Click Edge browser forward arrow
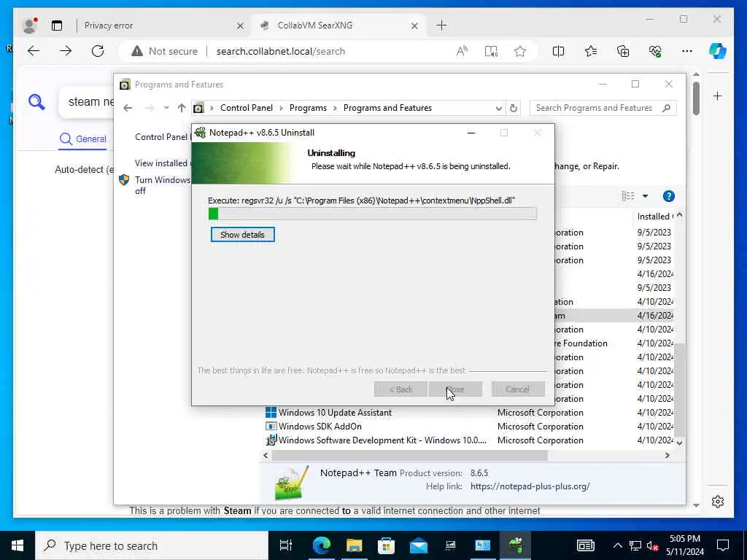The image size is (747, 560). click(x=66, y=51)
